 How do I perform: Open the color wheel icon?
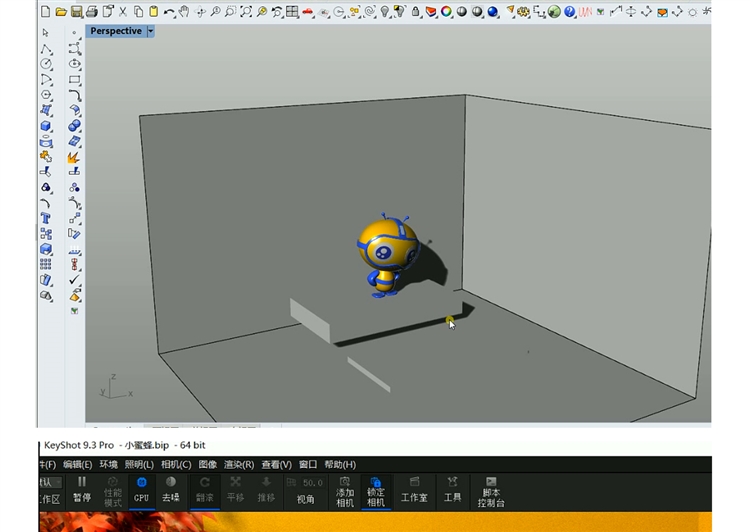(446, 11)
